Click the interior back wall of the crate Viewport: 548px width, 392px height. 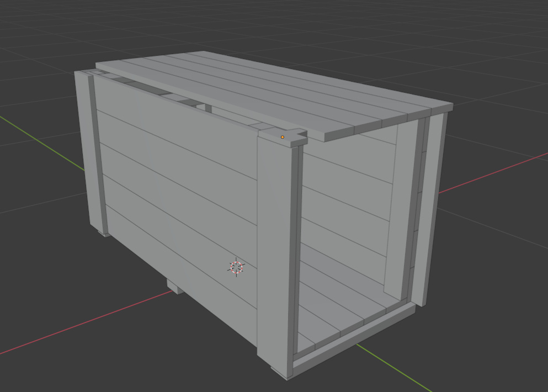(348, 210)
